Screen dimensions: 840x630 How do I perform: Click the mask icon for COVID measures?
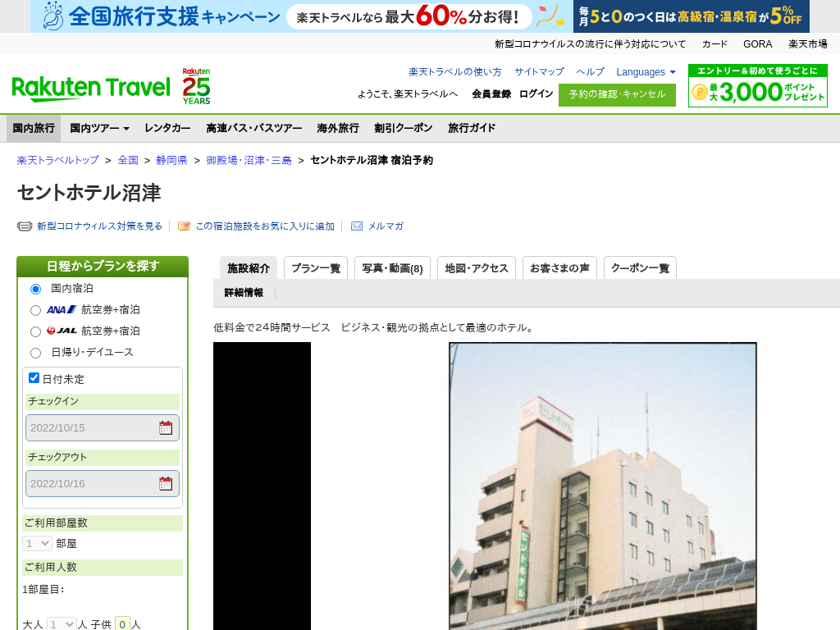25,226
